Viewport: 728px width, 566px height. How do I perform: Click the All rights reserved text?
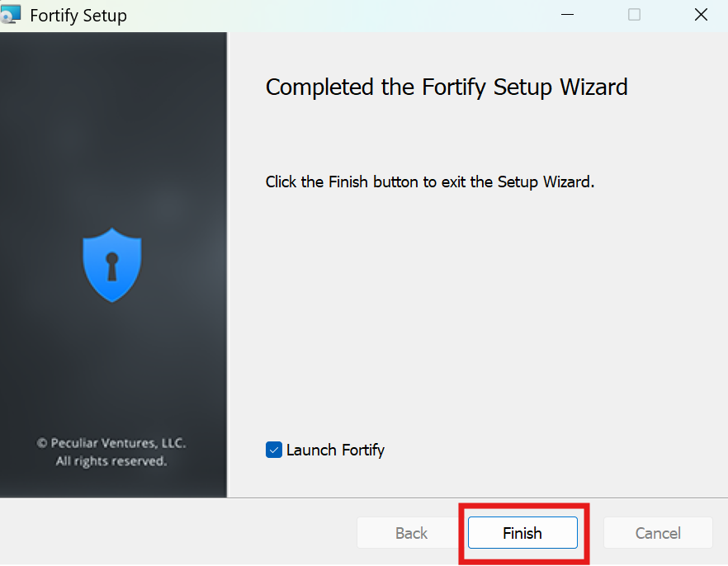(111, 461)
